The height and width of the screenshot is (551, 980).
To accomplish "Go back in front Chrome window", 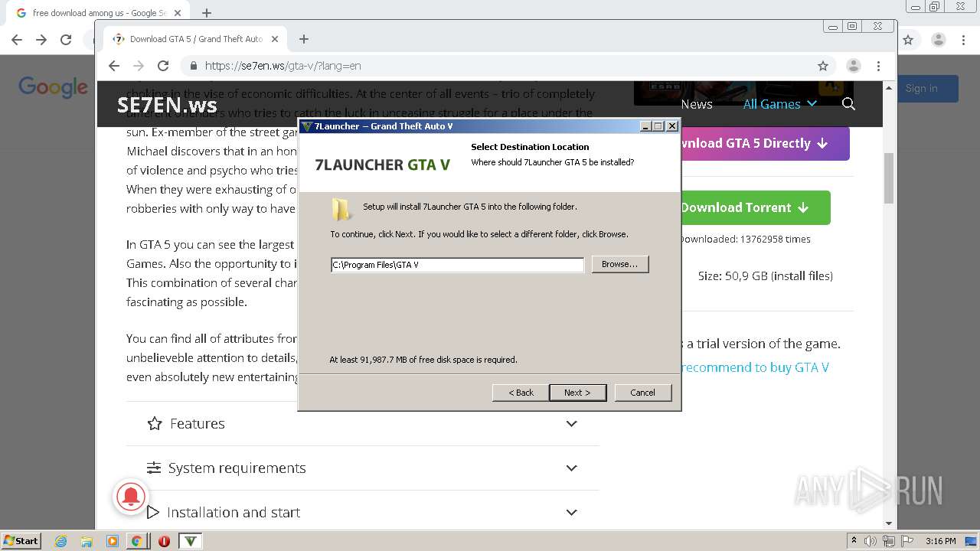I will pos(114,66).
